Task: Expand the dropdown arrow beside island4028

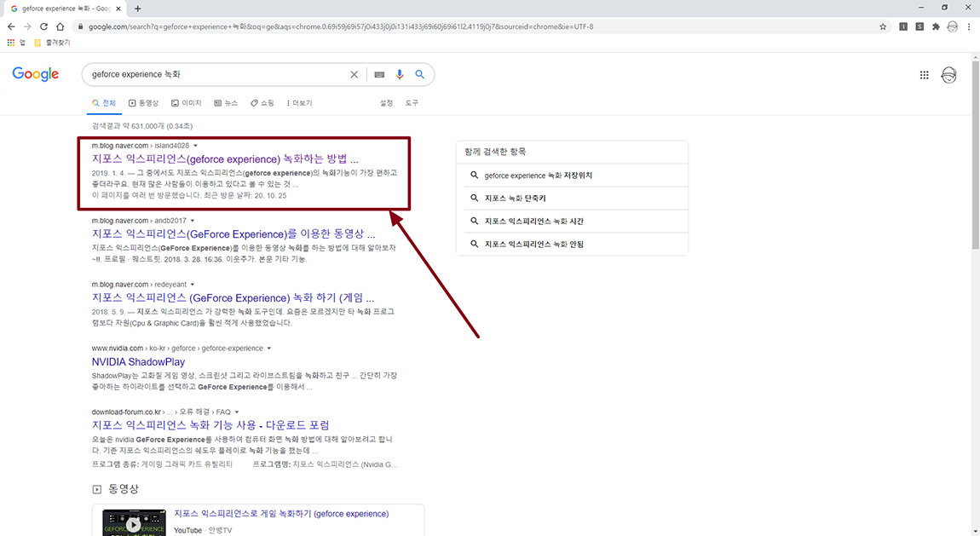Action: [x=196, y=146]
